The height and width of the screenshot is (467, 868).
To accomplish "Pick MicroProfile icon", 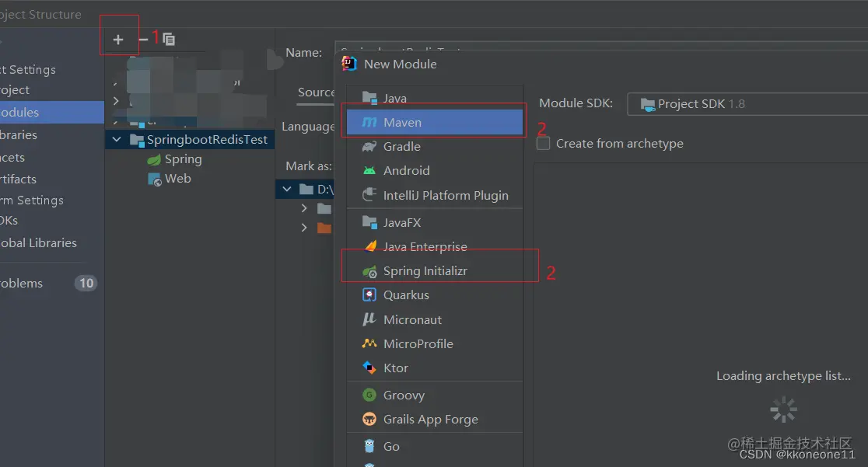I will pyautogui.click(x=369, y=343).
